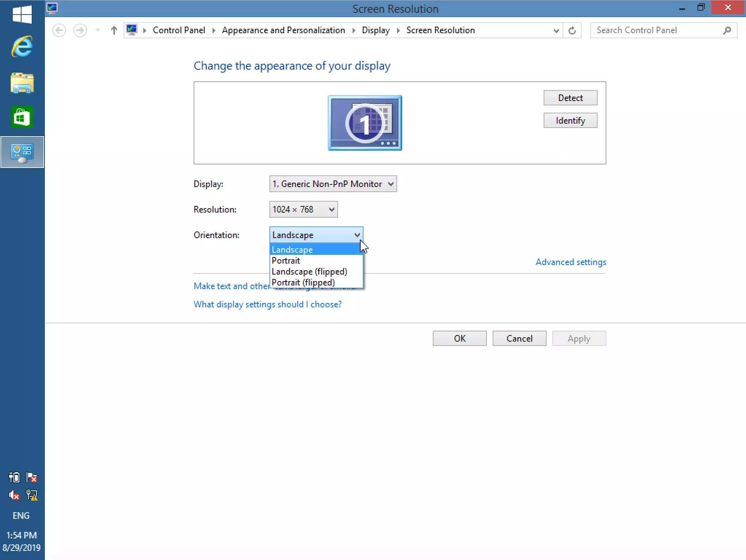Click the Apply button
Screen dimensions: 746x560
(x=579, y=338)
